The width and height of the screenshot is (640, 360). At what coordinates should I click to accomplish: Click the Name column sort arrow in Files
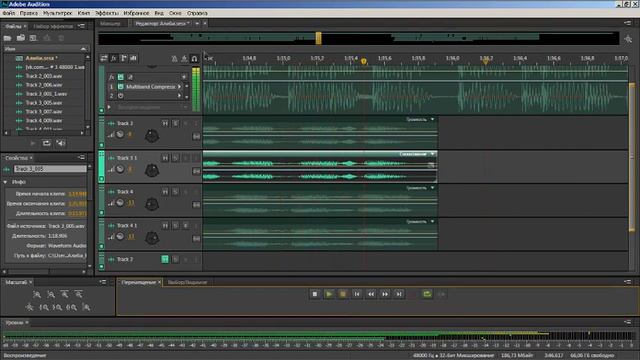[83, 49]
